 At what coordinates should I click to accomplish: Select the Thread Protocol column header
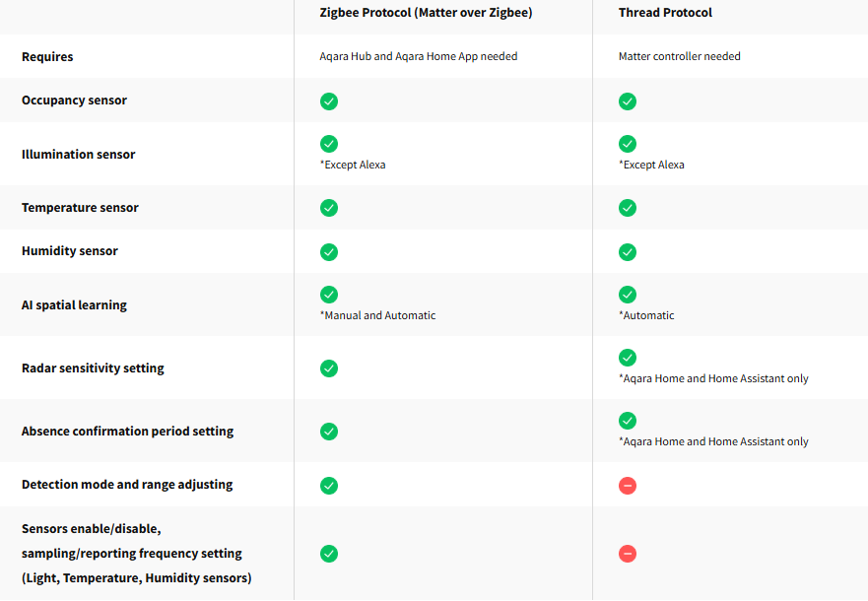coord(665,13)
